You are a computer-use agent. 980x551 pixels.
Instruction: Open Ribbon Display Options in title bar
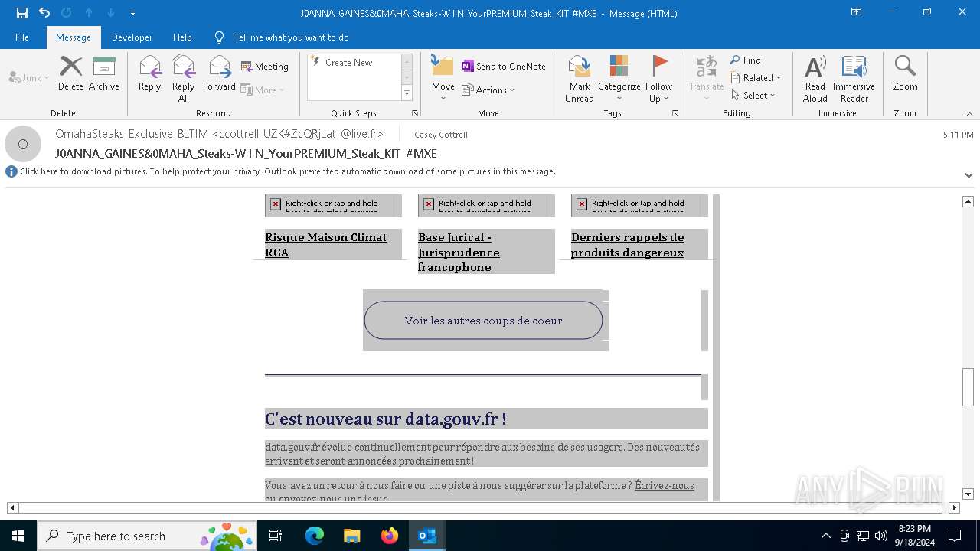point(857,12)
